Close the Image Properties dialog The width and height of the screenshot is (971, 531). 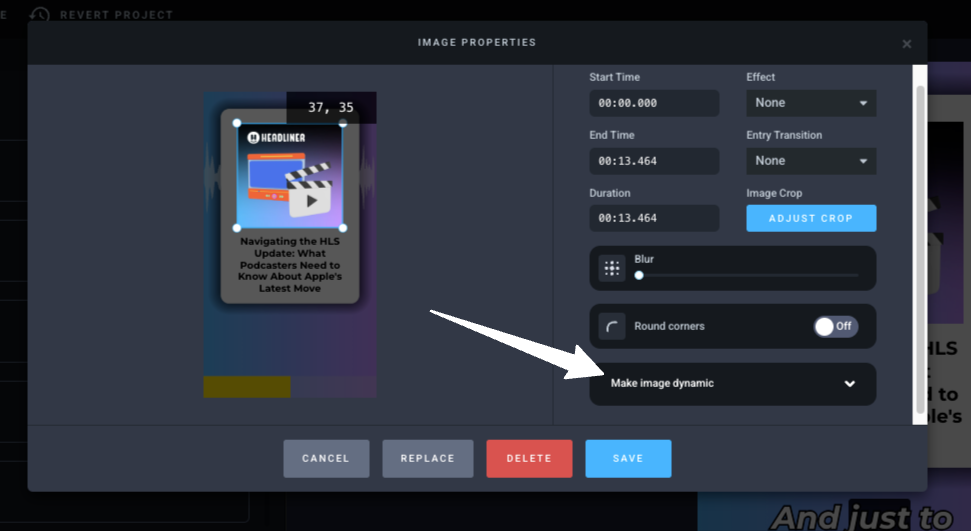tap(906, 44)
